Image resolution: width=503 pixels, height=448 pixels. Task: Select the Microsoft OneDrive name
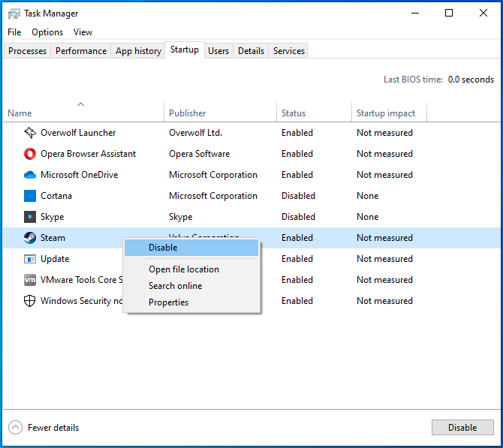tap(80, 175)
